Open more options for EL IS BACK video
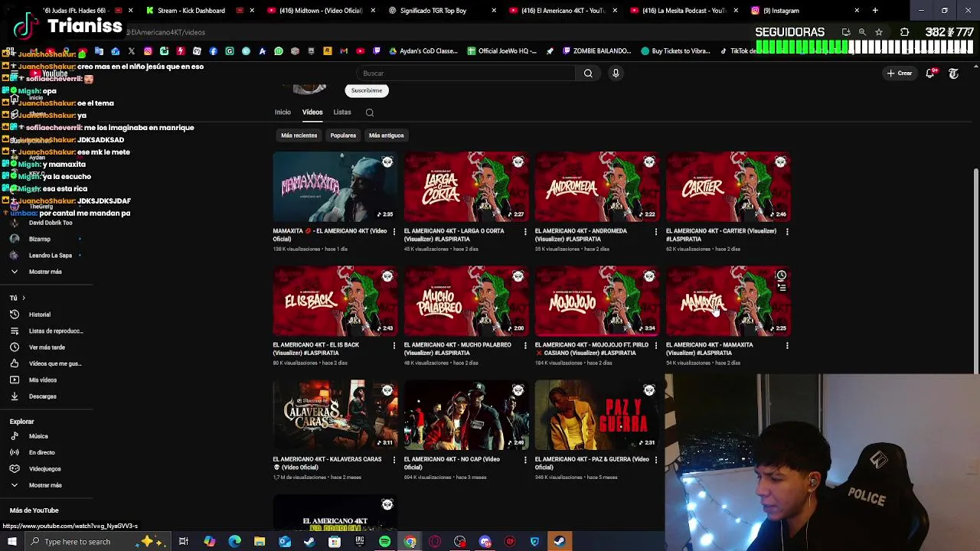The height and width of the screenshot is (551, 980). pyautogui.click(x=394, y=345)
